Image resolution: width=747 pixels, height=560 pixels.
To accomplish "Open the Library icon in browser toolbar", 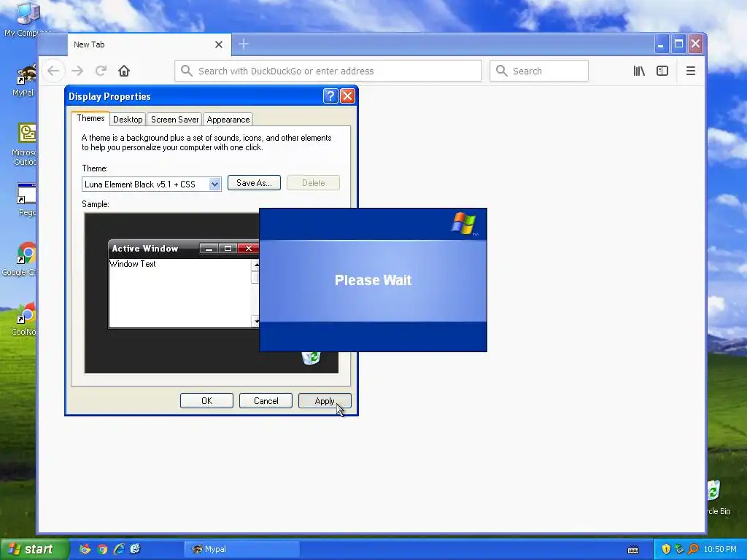I will click(x=639, y=71).
